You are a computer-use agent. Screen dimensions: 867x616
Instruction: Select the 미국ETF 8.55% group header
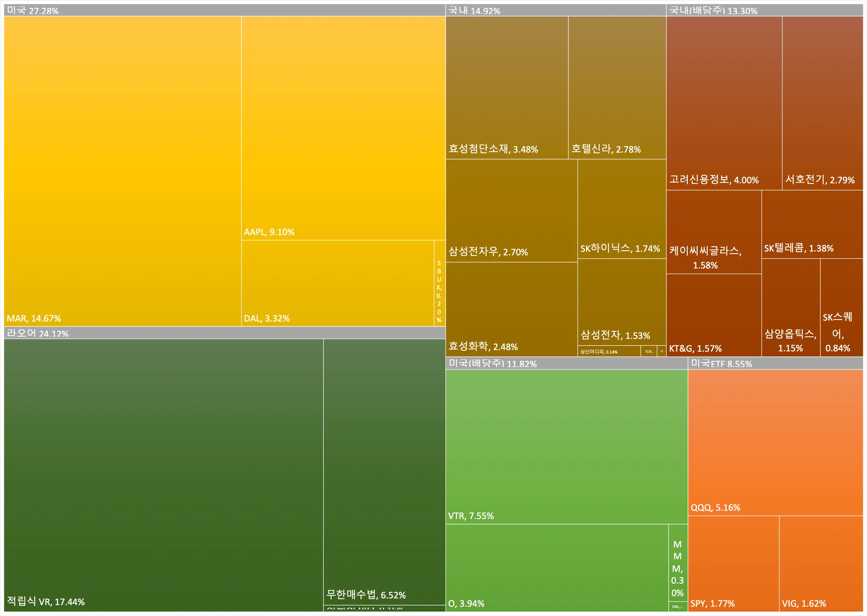776,363
